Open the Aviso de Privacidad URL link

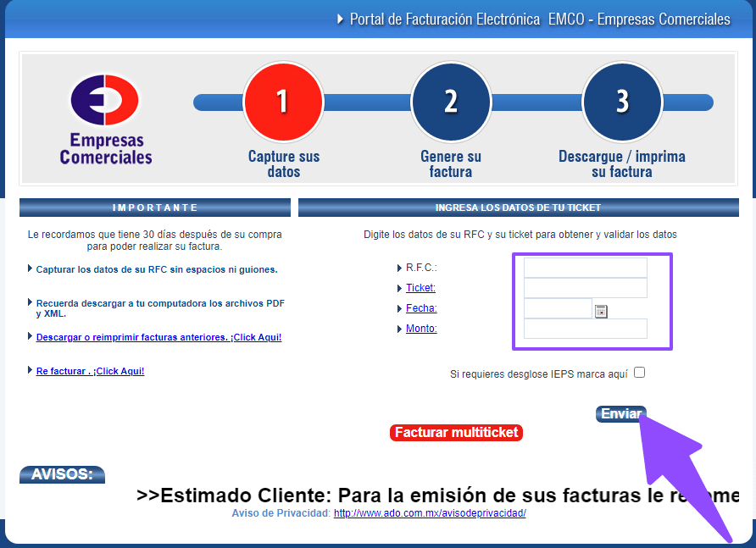point(430,513)
